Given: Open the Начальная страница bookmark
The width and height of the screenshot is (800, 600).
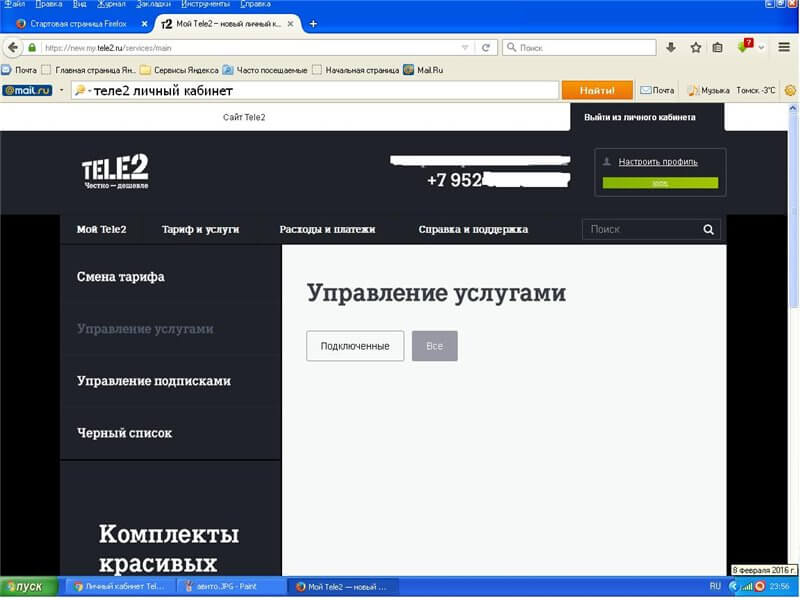Looking at the screenshot, I should pyautogui.click(x=356, y=70).
